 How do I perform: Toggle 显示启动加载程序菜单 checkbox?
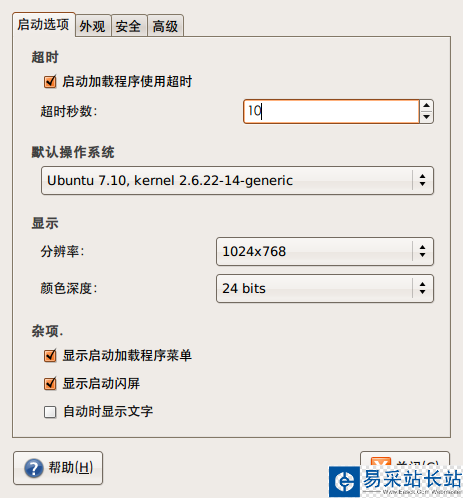click(x=50, y=356)
